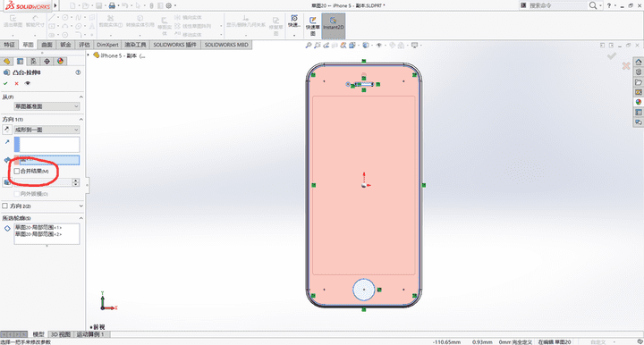Click the Rebuild traffic-light icon
644x345 pixels.
click(151, 5)
